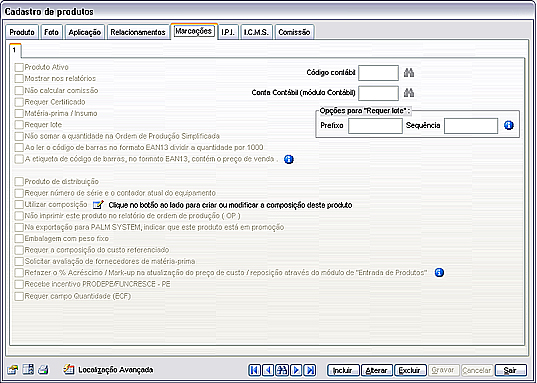Click the Cancelar button

click(477, 370)
